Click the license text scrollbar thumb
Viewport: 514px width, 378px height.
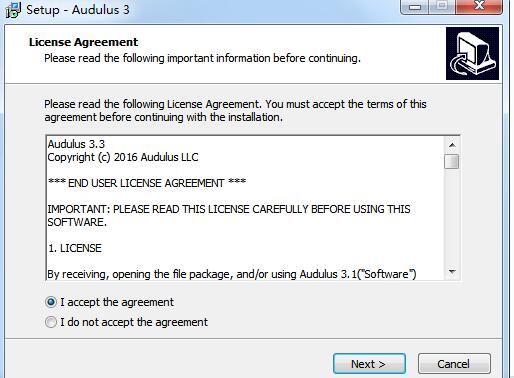(x=452, y=162)
